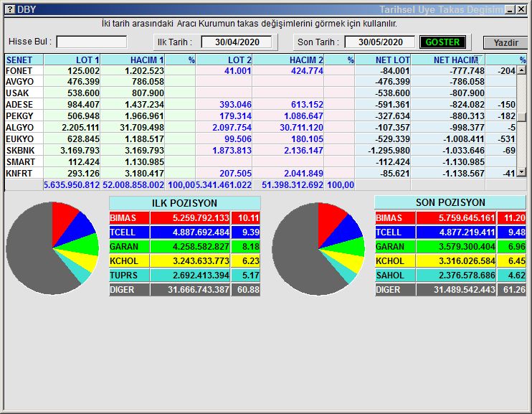Sort by HACIM 2 column header

(288, 60)
